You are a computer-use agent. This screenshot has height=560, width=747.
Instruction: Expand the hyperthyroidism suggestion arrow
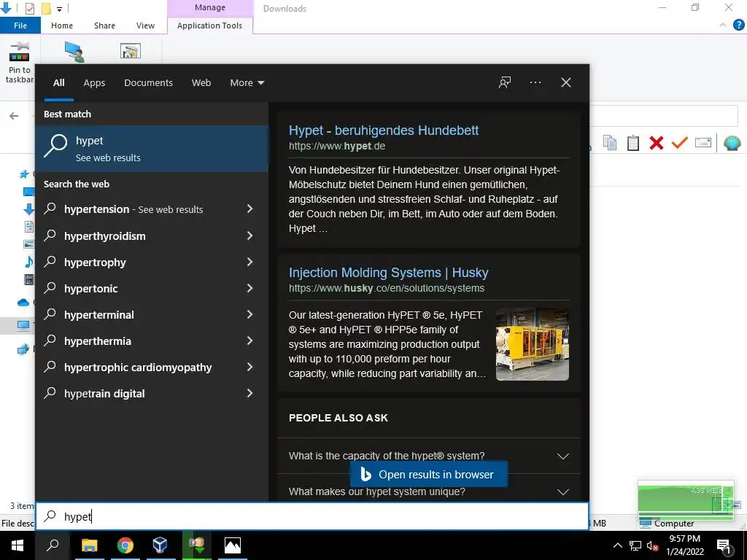(249, 236)
